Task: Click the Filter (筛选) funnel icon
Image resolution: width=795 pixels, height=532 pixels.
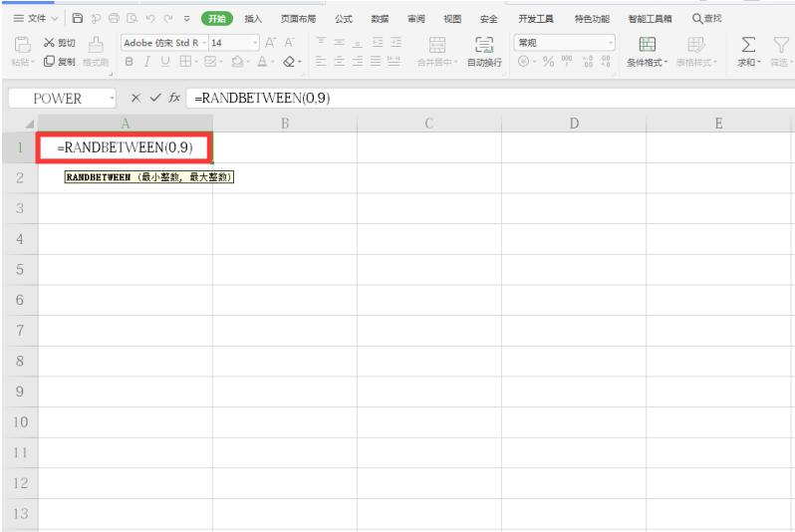Action: pos(781,45)
